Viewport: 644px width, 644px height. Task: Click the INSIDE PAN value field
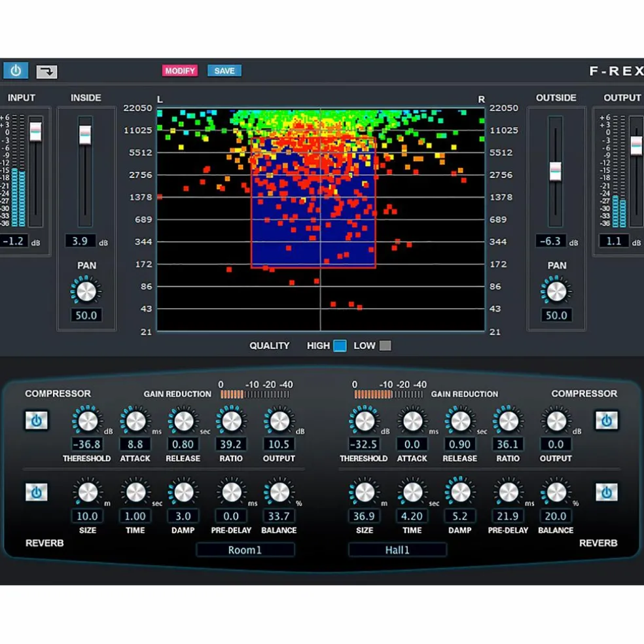[86, 315]
